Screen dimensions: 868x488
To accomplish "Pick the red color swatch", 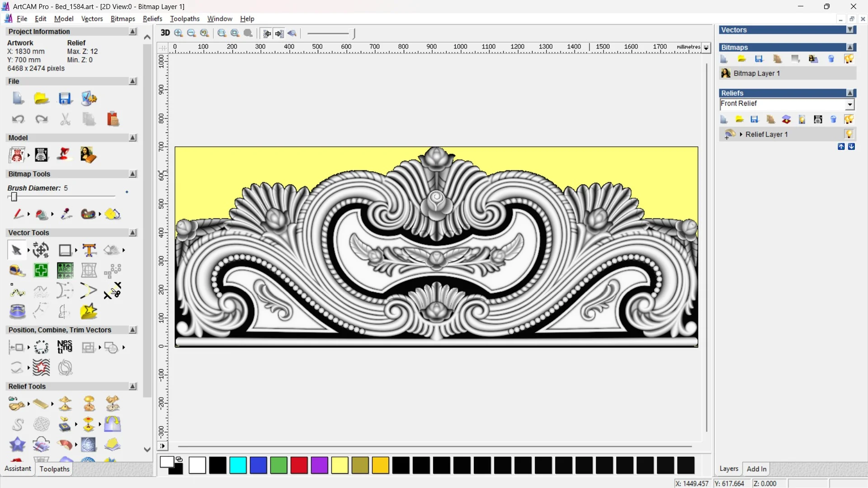I will pyautogui.click(x=299, y=465).
